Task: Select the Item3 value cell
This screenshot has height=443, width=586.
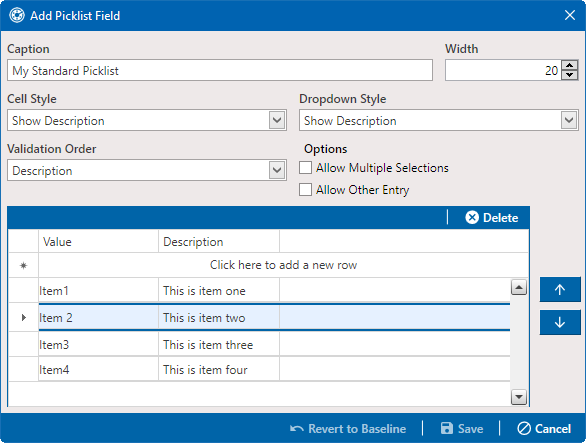Action: click(x=98, y=344)
